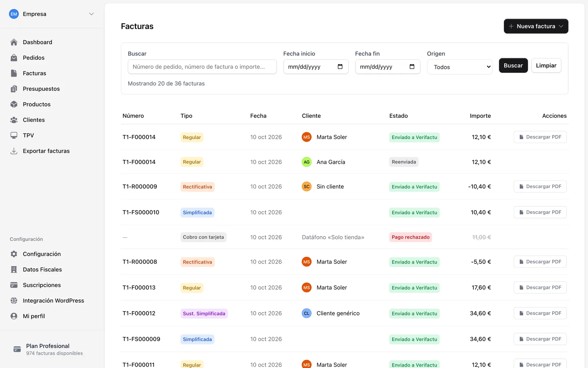588x368 pixels.
Task: Go to Datos Fiscales section
Action: [x=42, y=270]
